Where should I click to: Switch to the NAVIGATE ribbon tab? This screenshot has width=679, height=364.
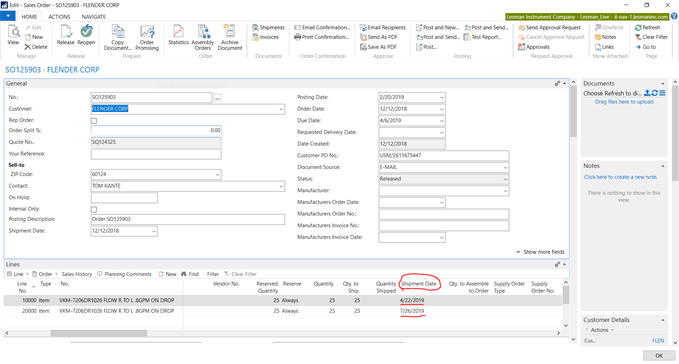coord(94,16)
